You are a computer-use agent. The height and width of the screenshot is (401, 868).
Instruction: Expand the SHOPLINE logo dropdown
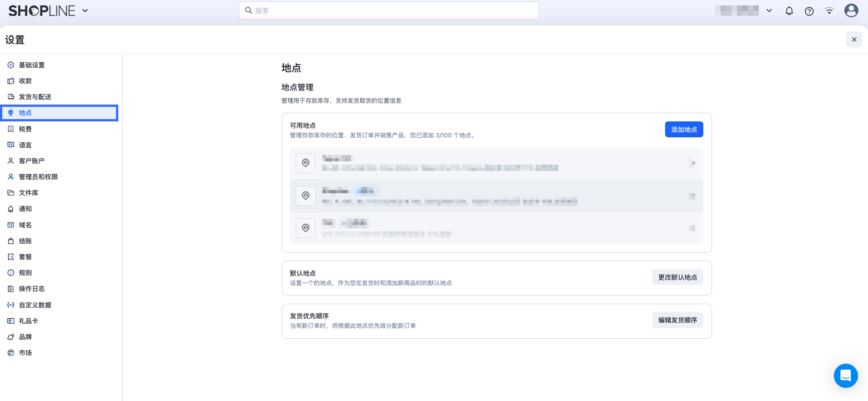[85, 10]
